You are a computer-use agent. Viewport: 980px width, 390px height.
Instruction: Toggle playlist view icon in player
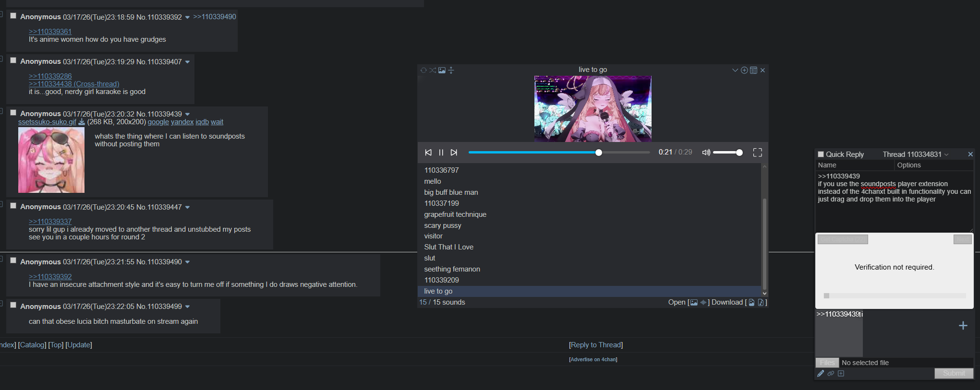pos(753,70)
